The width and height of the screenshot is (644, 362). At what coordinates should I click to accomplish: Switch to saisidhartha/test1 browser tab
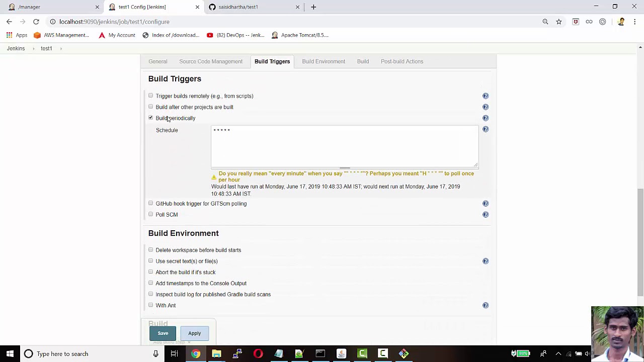[x=254, y=7]
